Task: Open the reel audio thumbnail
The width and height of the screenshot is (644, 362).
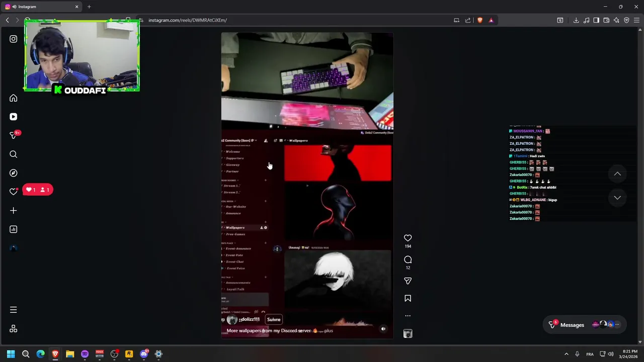Action: pyautogui.click(x=408, y=333)
